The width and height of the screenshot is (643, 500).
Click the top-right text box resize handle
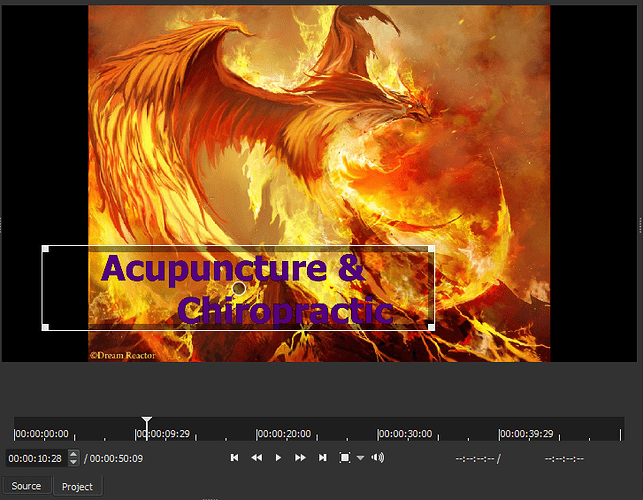point(431,249)
